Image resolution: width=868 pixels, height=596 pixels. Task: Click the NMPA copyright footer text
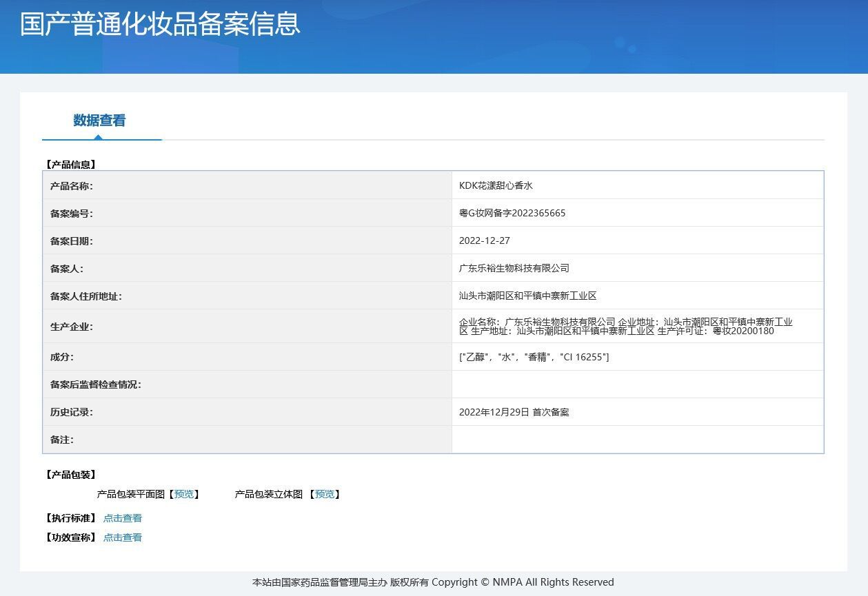tap(433, 582)
